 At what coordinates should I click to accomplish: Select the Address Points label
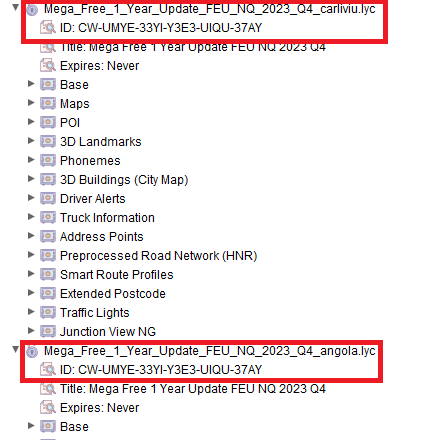point(102,237)
